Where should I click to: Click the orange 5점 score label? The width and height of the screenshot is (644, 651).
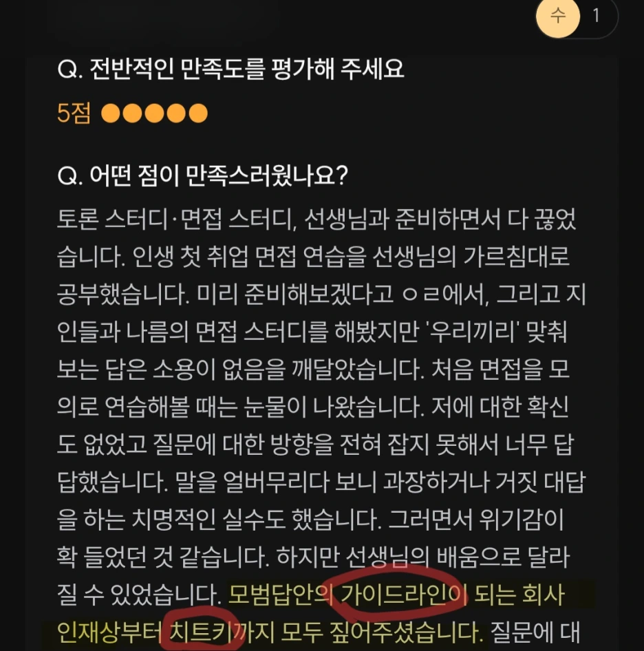(74, 114)
